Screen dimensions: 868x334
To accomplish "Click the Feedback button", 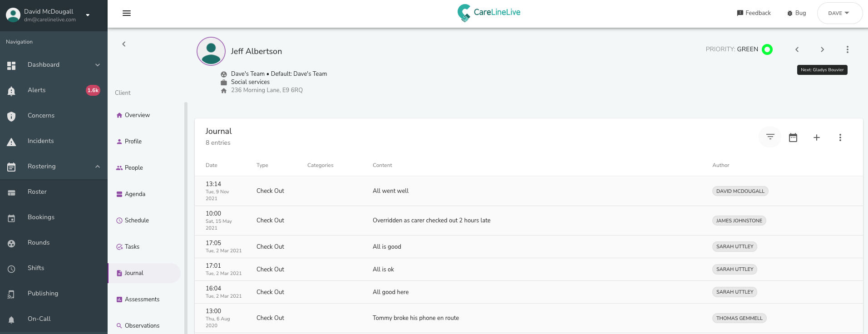I will coord(754,13).
